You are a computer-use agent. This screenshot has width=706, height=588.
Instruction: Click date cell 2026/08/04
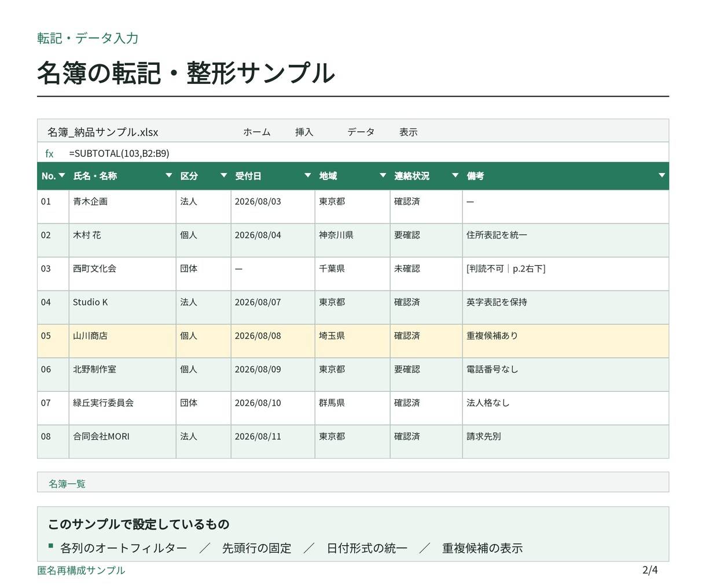tap(273, 240)
